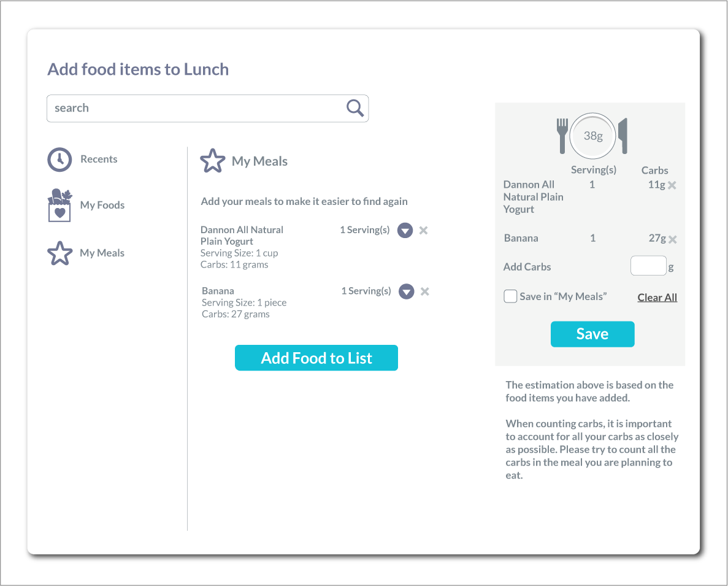728x586 pixels.
Task: Focus the search text field
Action: click(196, 109)
